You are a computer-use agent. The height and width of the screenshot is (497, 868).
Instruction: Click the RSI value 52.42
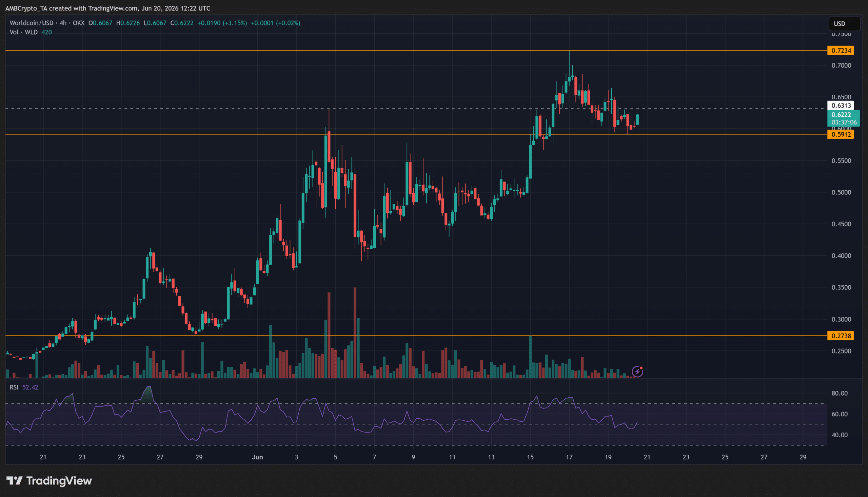pyautogui.click(x=31, y=387)
